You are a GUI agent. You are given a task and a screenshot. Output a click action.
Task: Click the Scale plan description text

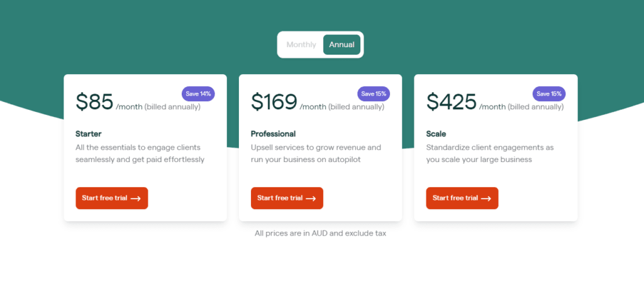click(489, 153)
